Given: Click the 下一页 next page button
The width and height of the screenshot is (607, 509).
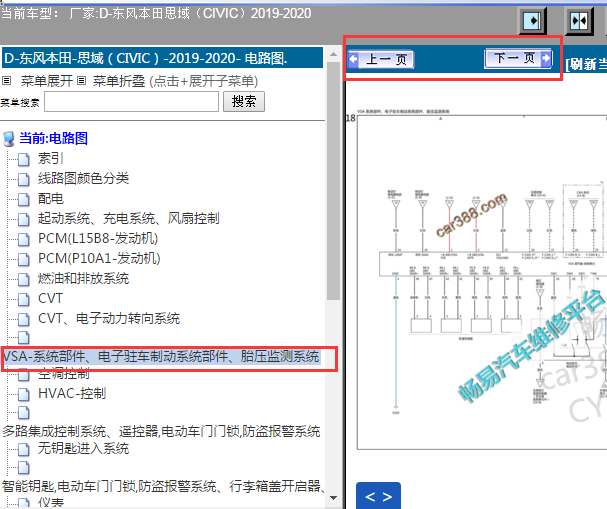Looking at the screenshot, I should (x=518, y=58).
